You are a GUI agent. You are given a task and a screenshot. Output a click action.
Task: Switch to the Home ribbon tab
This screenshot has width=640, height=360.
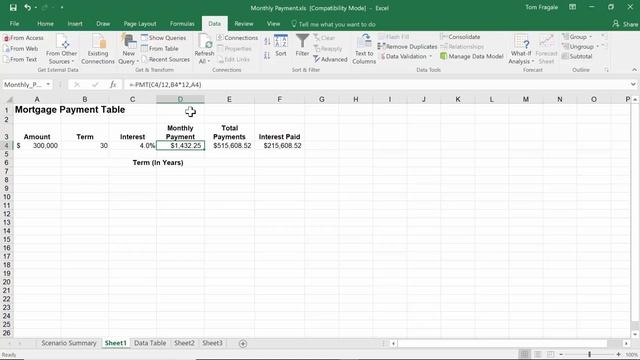tap(45, 24)
